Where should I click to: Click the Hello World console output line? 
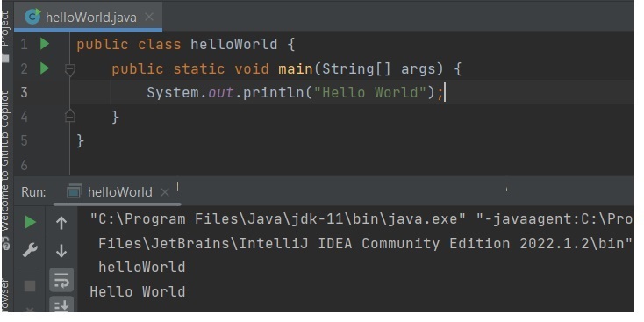tap(138, 291)
